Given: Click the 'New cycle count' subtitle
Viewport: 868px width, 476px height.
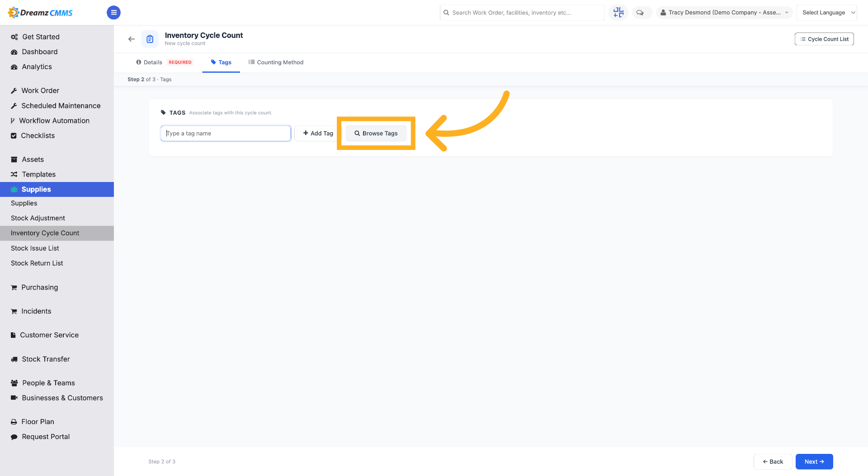Looking at the screenshot, I should (185, 43).
